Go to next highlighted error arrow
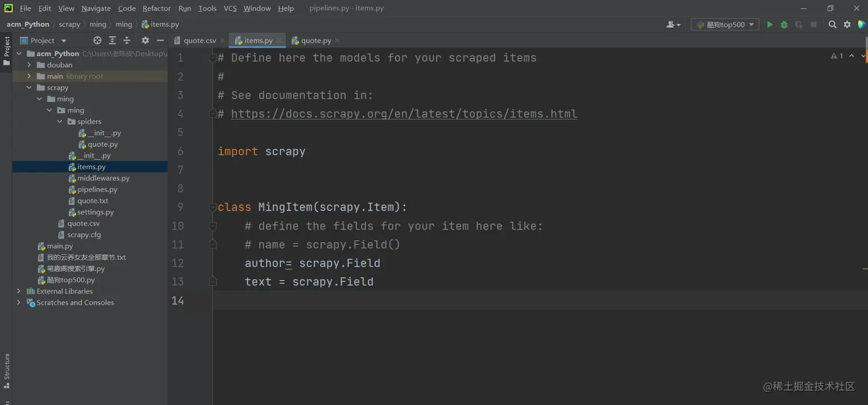 tap(862, 56)
